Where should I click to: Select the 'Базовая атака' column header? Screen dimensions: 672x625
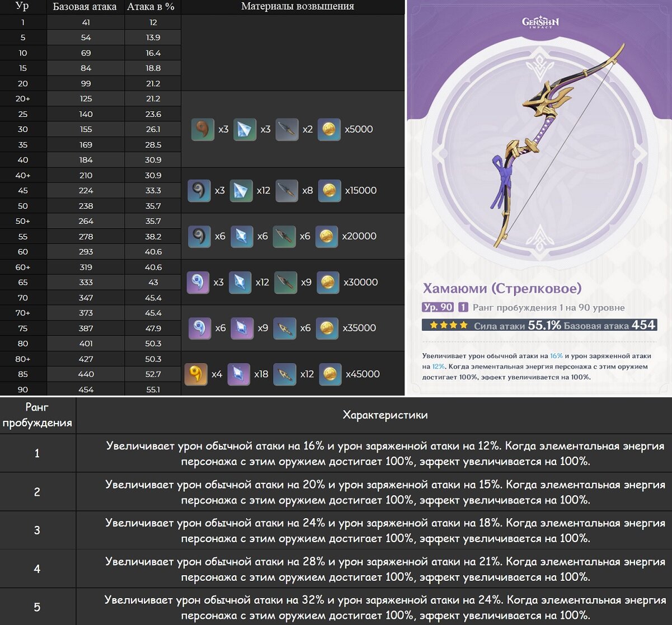(85, 7)
